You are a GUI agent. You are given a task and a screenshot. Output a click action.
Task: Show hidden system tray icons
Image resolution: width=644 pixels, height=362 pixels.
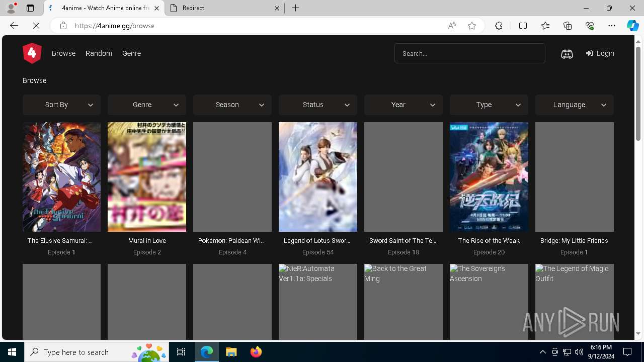tap(542, 352)
